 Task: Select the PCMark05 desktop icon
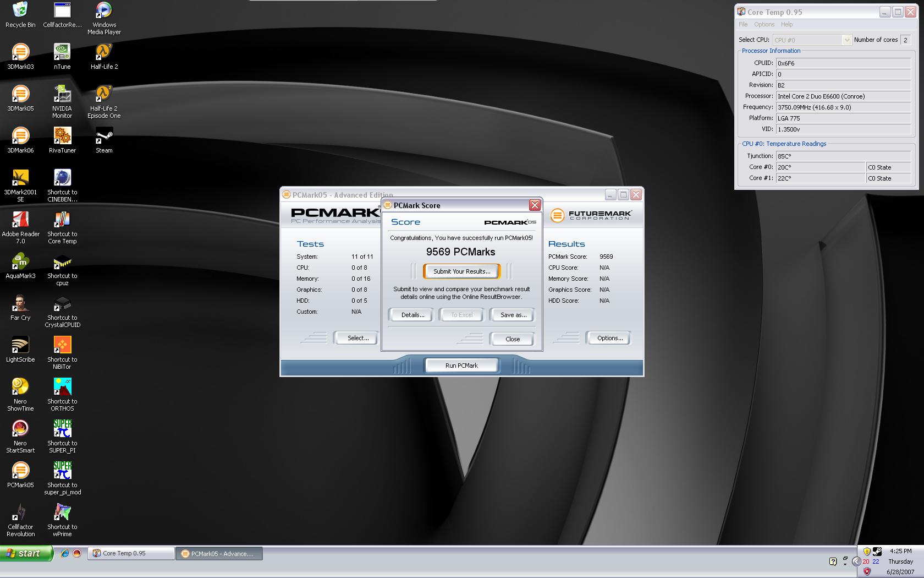tap(20, 475)
